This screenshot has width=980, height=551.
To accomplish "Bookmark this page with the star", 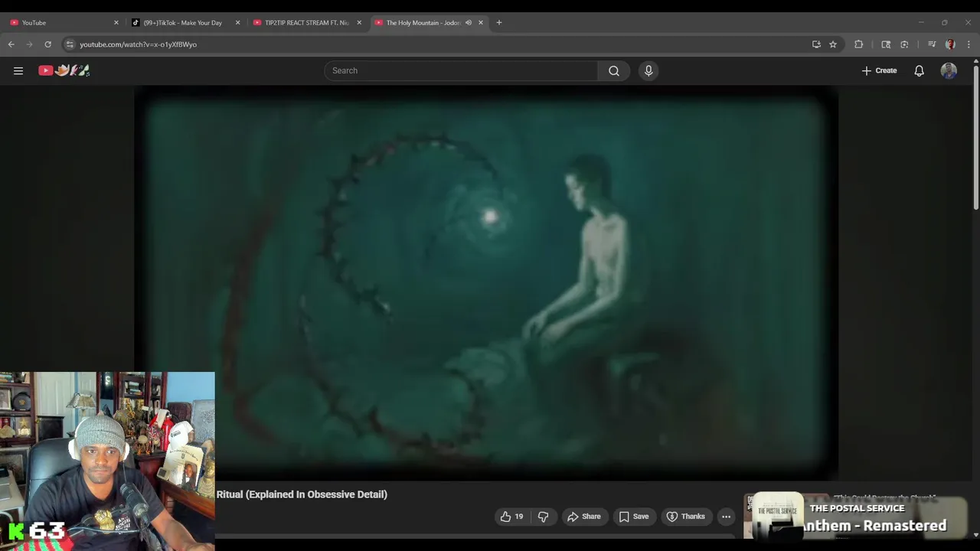I will (833, 44).
